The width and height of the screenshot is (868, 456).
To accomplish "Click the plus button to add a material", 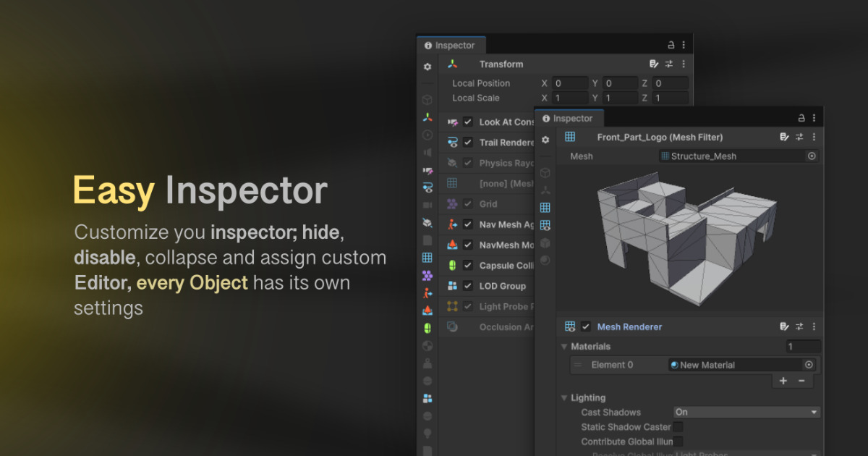I will tap(783, 381).
